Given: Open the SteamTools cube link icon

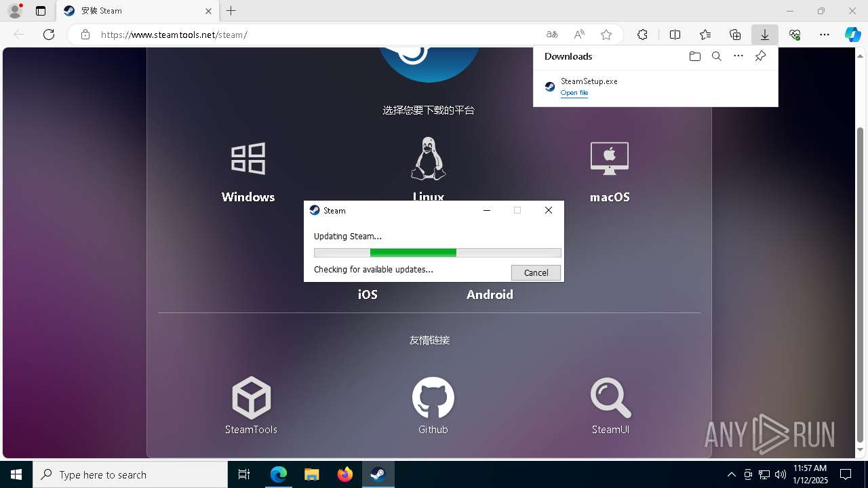Looking at the screenshot, I should pos(251,398).
